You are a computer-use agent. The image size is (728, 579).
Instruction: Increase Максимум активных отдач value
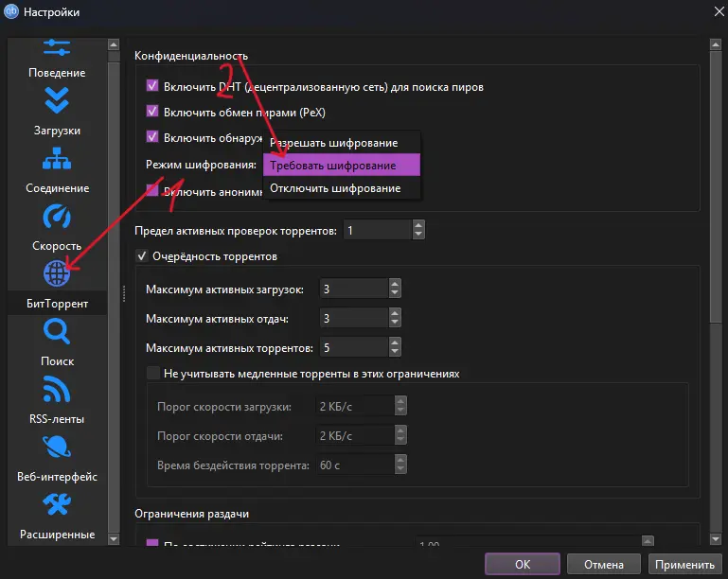pyautogui.click(x=395, y=313)
